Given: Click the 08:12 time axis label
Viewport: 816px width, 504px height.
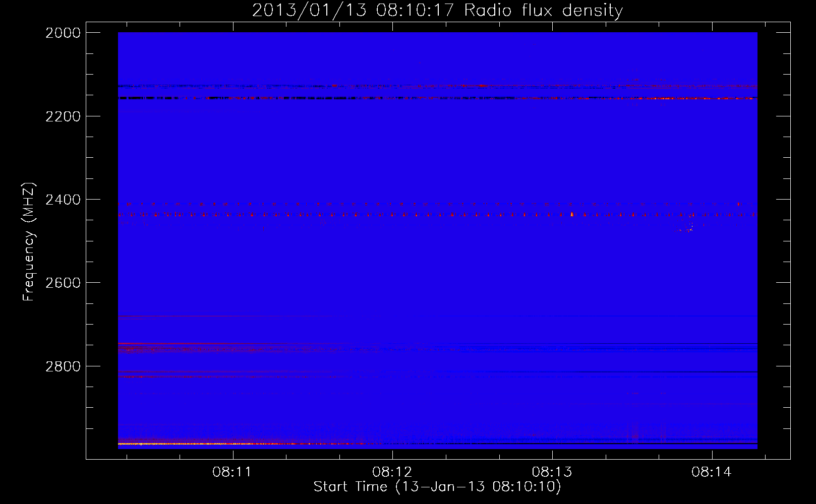Looking at the screenshot, I should coord(392,472).
